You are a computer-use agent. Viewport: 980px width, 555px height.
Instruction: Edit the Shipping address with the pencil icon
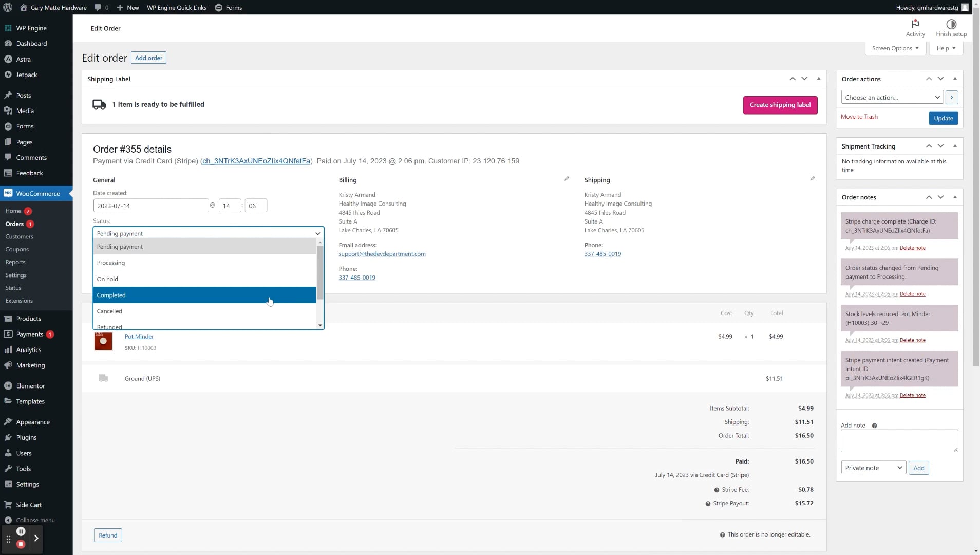pyautogui.click(x=812, y=178)
